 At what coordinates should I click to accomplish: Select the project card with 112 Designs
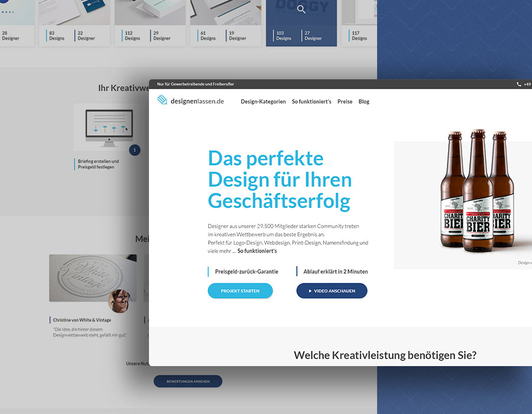(150, 22)
